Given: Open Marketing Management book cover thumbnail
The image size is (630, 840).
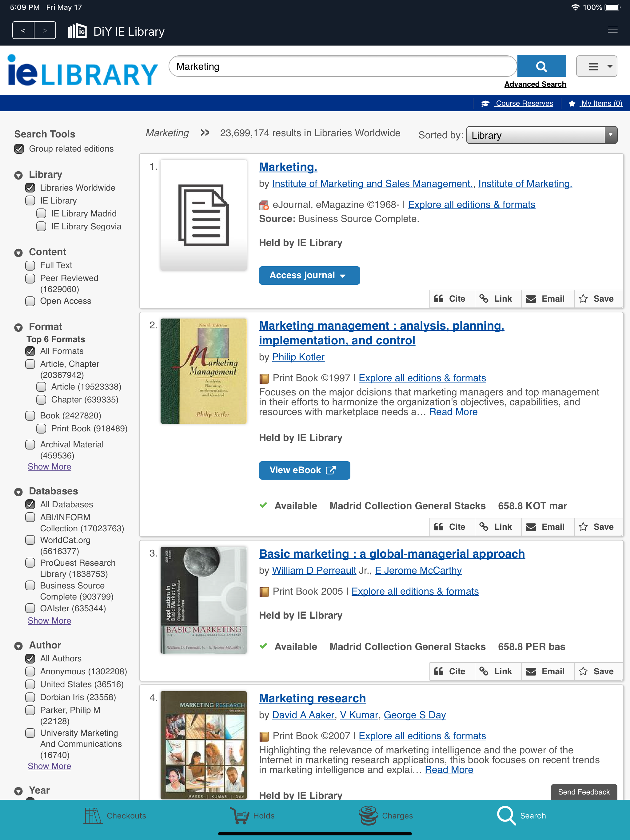Looking at the screenshot, I should [203, 371].
